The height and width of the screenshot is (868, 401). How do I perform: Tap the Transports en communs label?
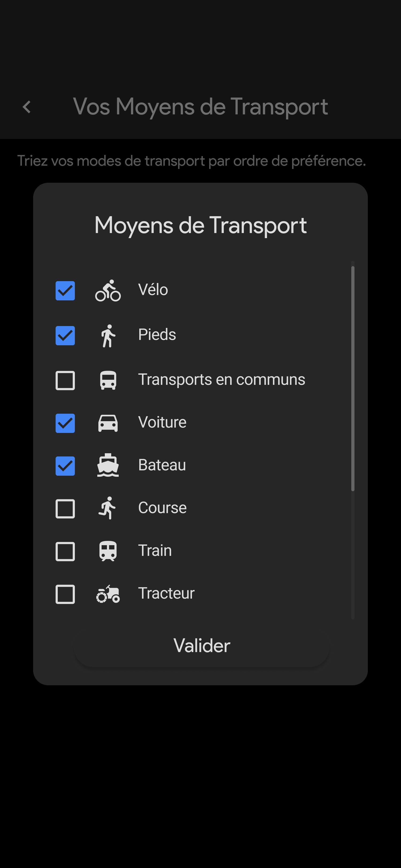[221, 379]
